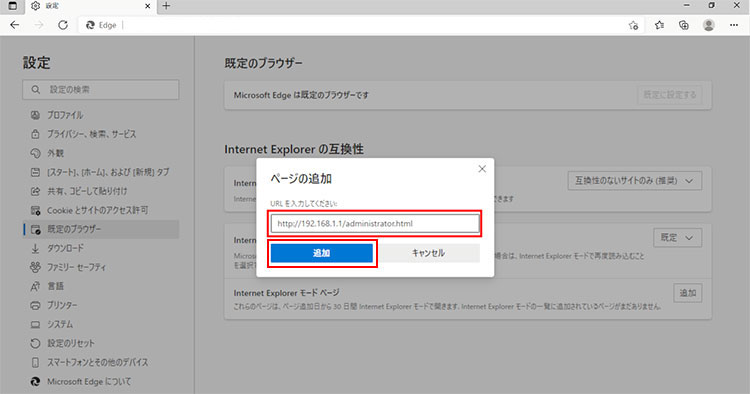Click the address bar showing Edge
Image resolution: width=750 pixels, height=394 pixels.
[354, 25]
